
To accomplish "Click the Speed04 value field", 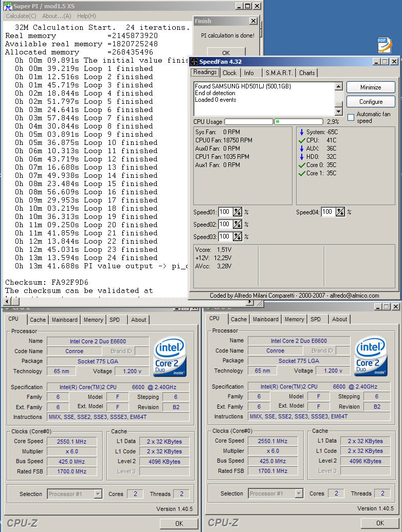I will coord(327,212).
